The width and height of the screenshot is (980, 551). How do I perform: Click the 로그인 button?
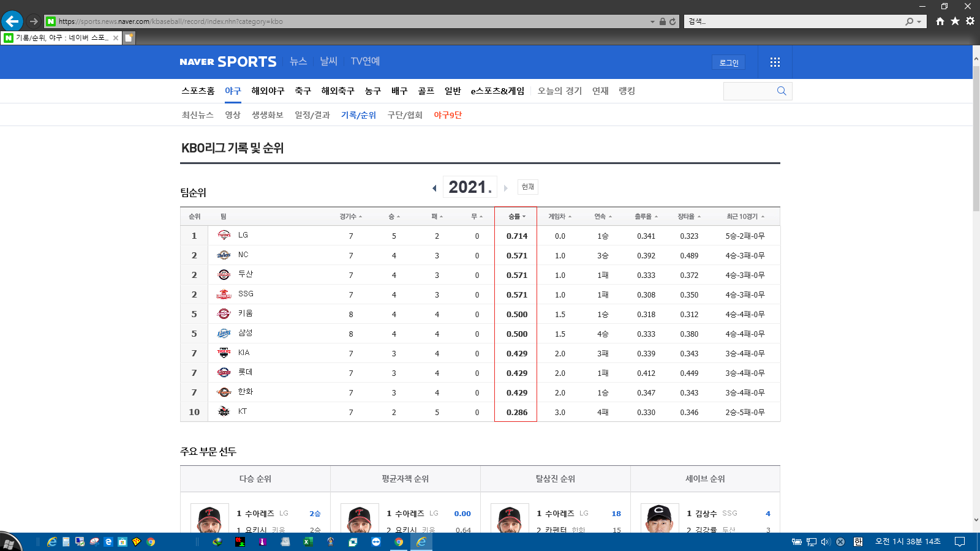729,62
